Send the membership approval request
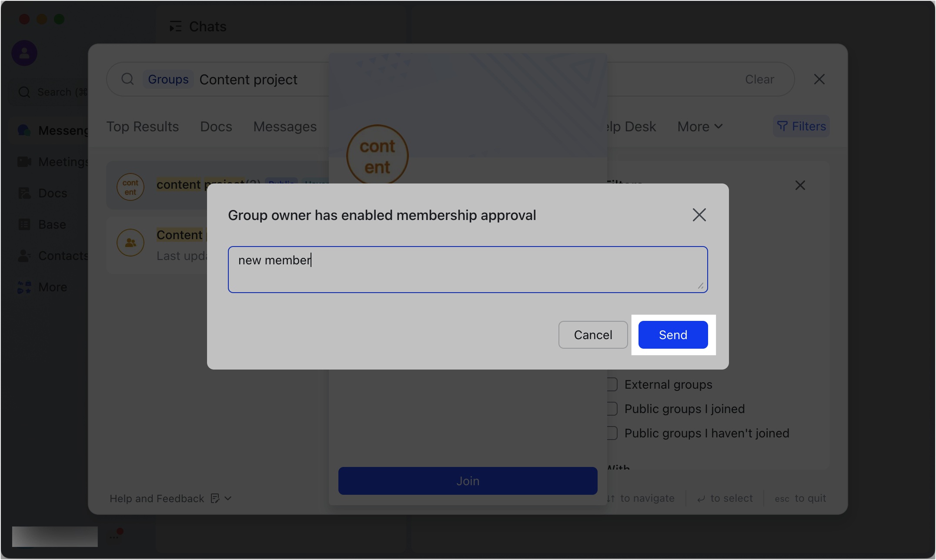936x560 pixels. (x=673, y=335)
